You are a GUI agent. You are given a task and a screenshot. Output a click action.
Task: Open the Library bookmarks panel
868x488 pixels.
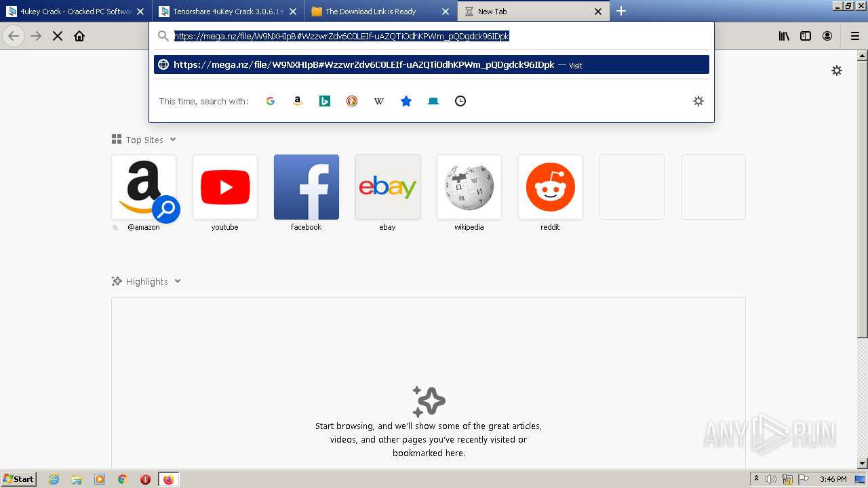784,36
